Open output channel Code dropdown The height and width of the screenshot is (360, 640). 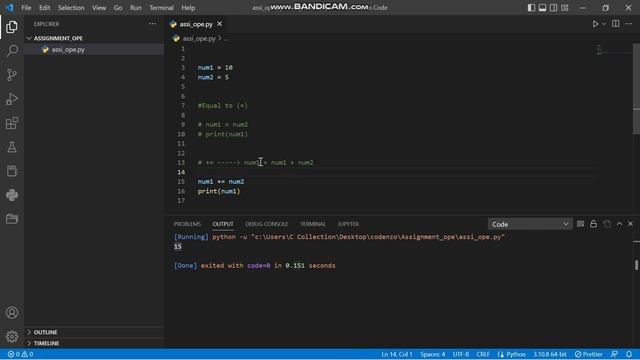pyautogui.click(x=530, y=224)
